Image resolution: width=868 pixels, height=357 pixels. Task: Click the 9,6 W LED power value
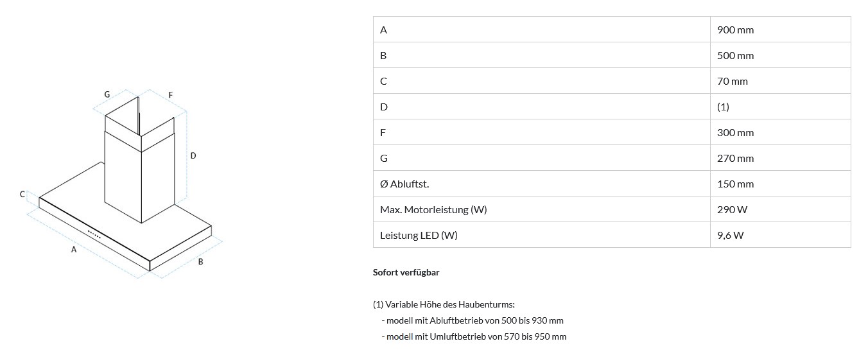730,235
